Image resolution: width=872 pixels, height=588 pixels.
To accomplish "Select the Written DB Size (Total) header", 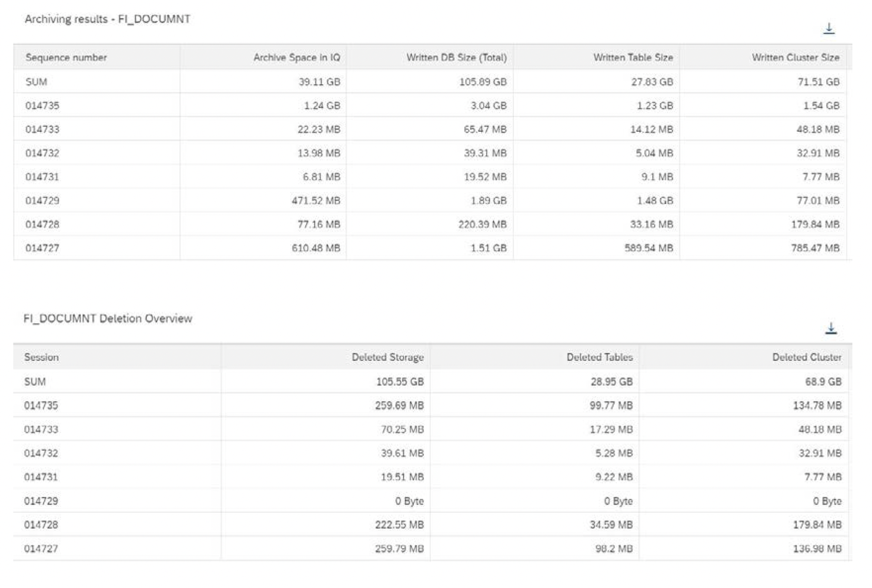I will (456, 58).
